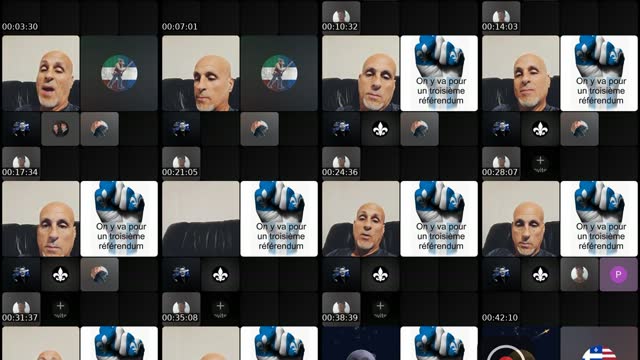Open the bald head avatar in the 00:14:03 bottom row

pos(580,129)
